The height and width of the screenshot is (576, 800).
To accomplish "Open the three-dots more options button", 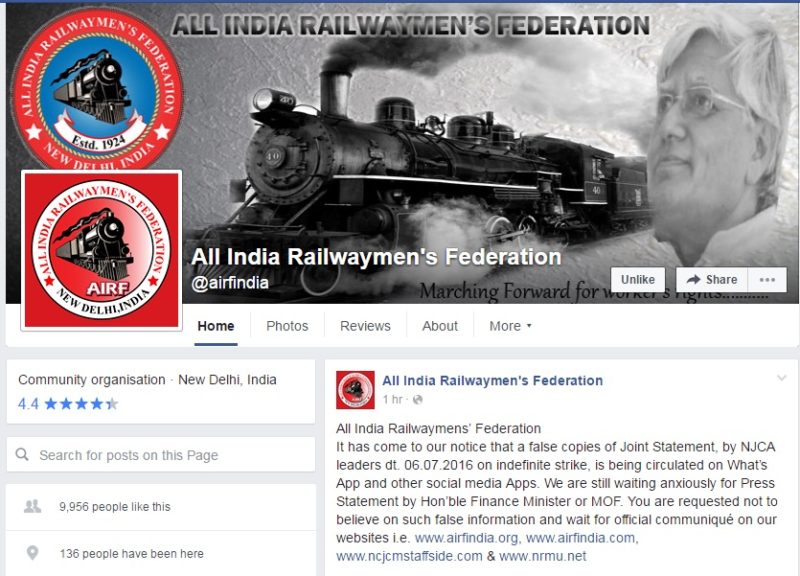I will tap(767, 280).
